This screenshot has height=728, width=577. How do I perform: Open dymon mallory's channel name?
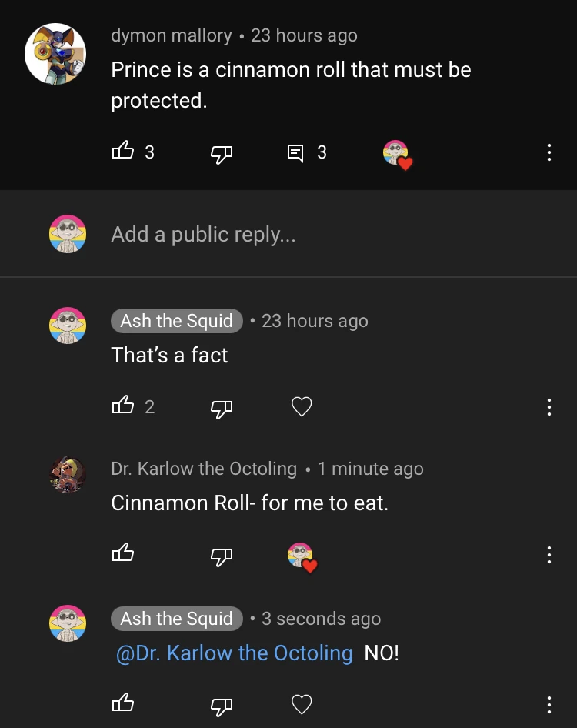tap(172, 35)
